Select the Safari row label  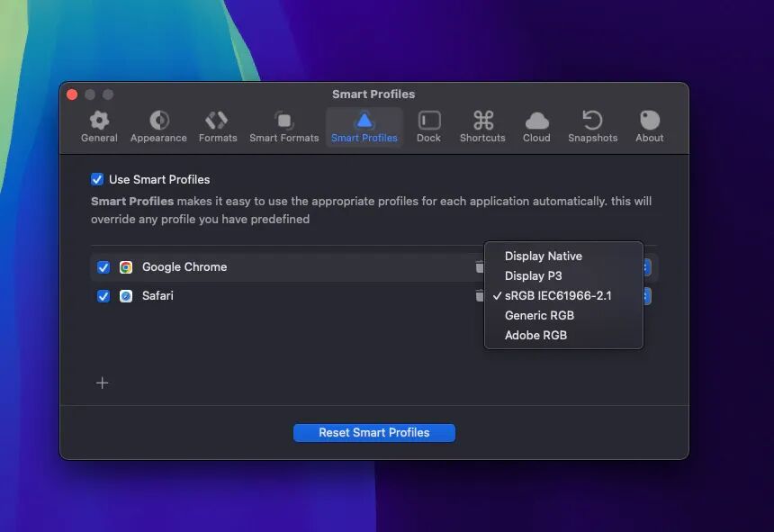click(x=157, y=295)
